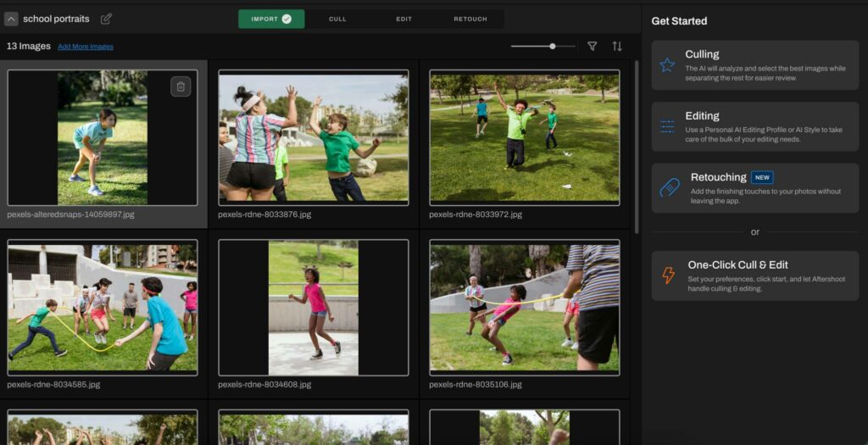
Task: Click the Editing sliders icon
Action: tap(668, 127)
